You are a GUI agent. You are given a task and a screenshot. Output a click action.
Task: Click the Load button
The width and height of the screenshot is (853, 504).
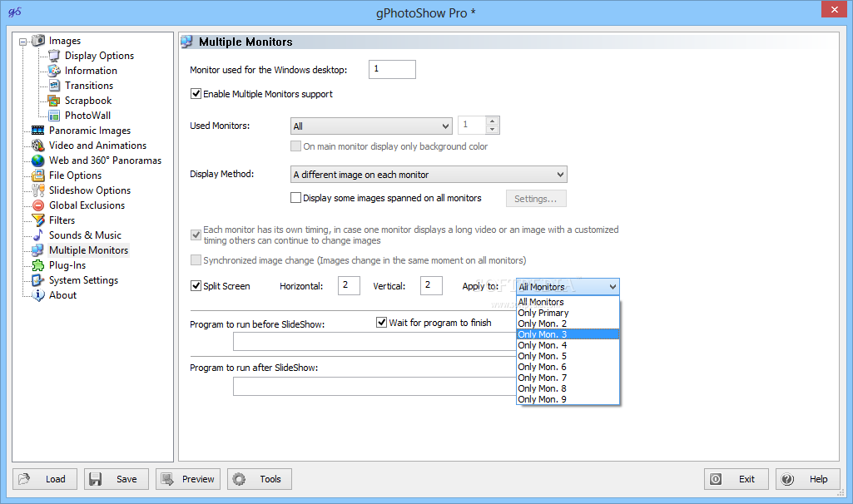(45, 479)
